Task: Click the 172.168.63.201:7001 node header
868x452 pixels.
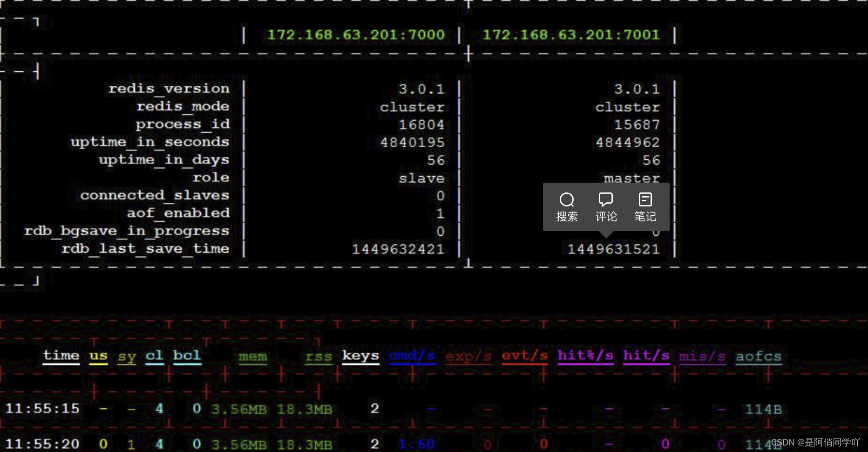Action: pos(571,35)
